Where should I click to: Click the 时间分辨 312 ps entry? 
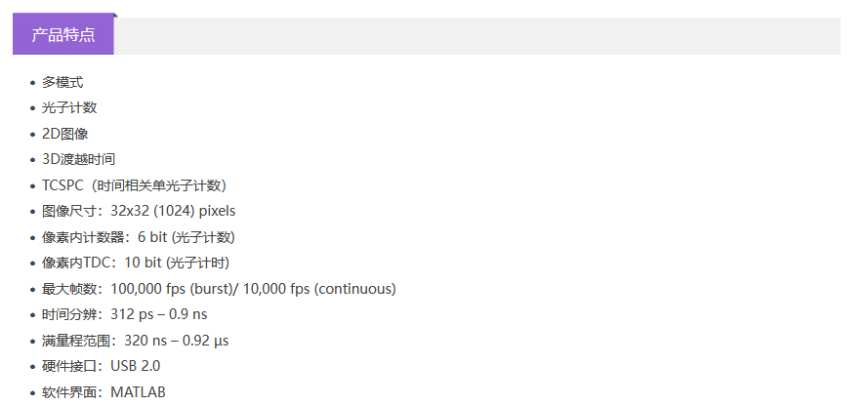pyautogui.click(x=124, y=314)
